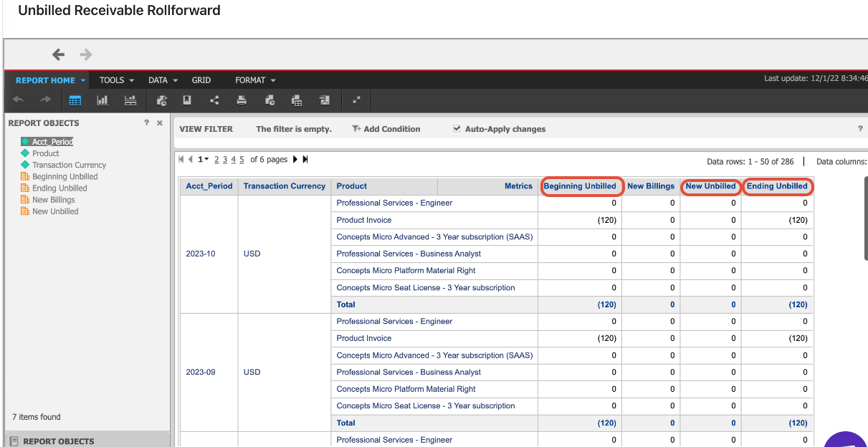Viewport: 868px width, 447px height.
Task: Click the share icon in toolbar
Action: coord(214,100)
